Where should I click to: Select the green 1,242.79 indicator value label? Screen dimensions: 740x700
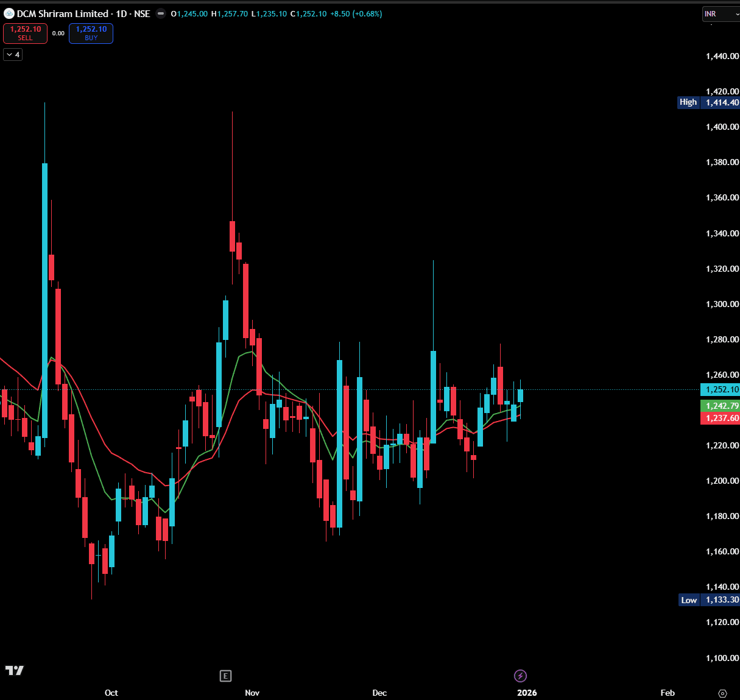(721, 406)
